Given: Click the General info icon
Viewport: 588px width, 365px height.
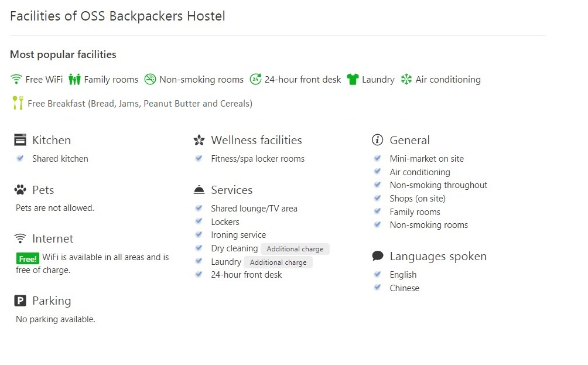Looking at the screenshot, I should (x=378, y=141).
